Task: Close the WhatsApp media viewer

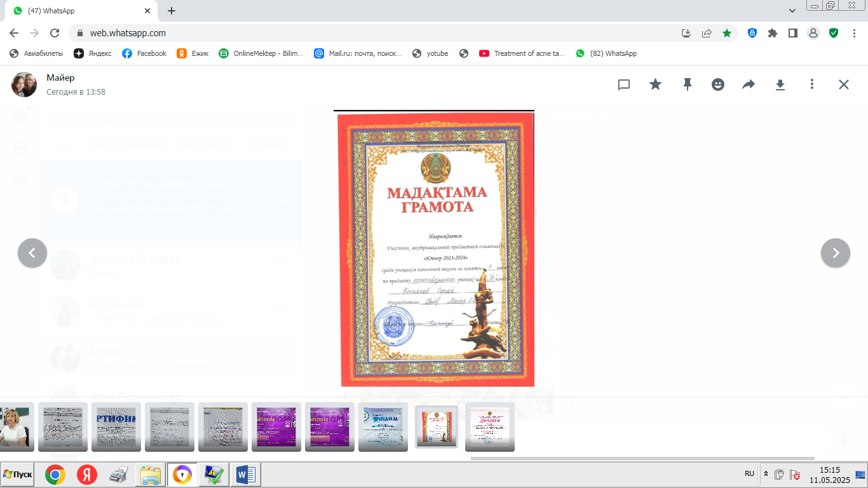Action: (x=843, y=85)
